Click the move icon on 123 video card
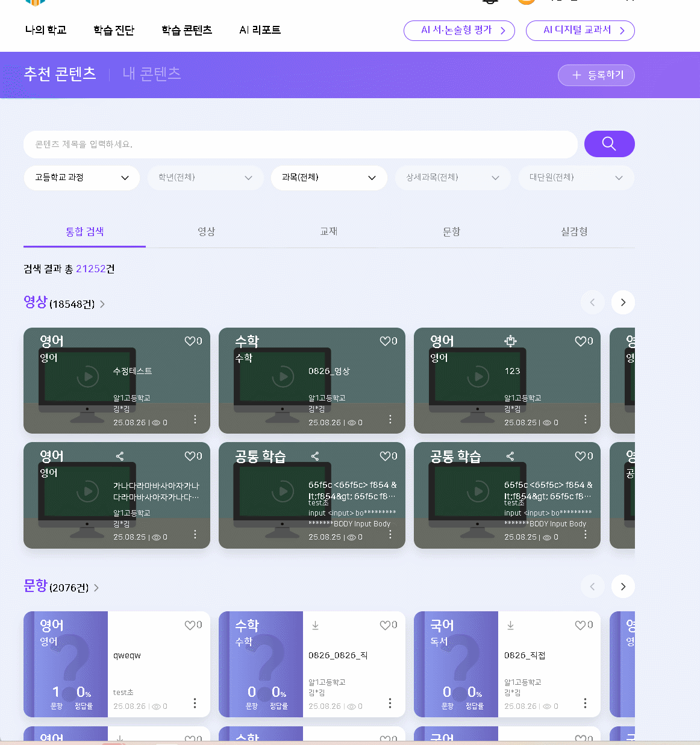This screenshot has height=745, width=700. pyautogui.click(x=510, y=341)
